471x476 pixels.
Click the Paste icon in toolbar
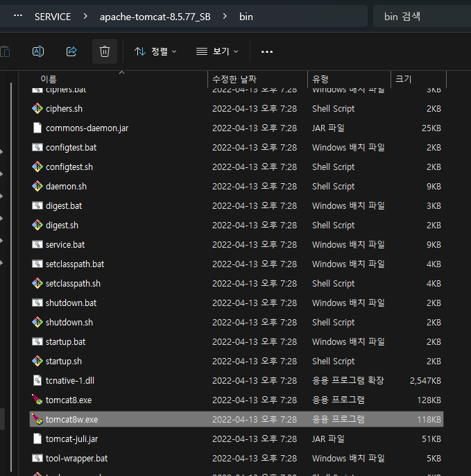click(5, 51)
